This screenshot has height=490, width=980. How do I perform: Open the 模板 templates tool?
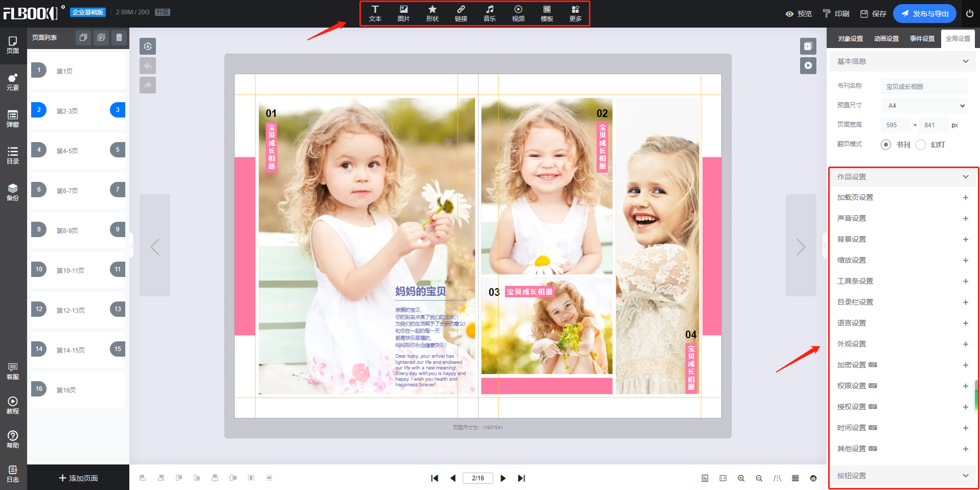tap(547, 13)
